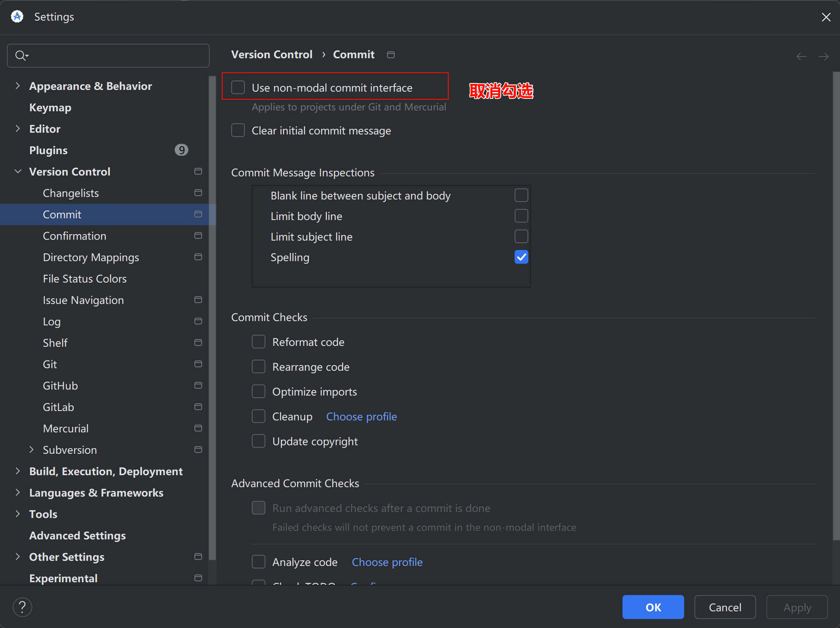Uncheck the Spelling inspection checkbox
Viewport: 840px width, 628px height.
coord(521,257)
